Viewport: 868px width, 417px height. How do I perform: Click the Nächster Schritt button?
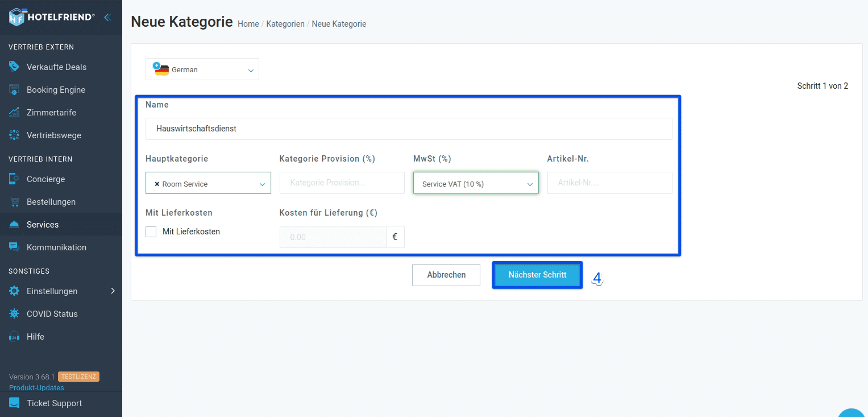pos(537,275)
